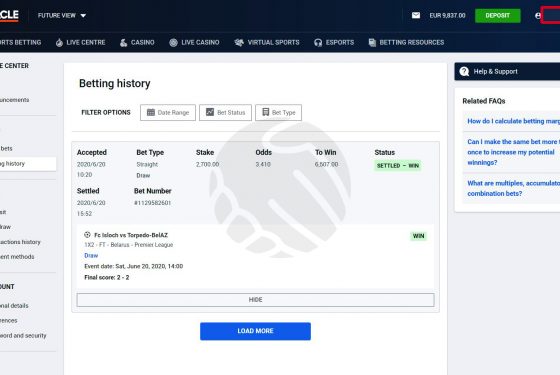The image size is (560, 375).
Task: Click the user account icon
Action: point(538,16)
